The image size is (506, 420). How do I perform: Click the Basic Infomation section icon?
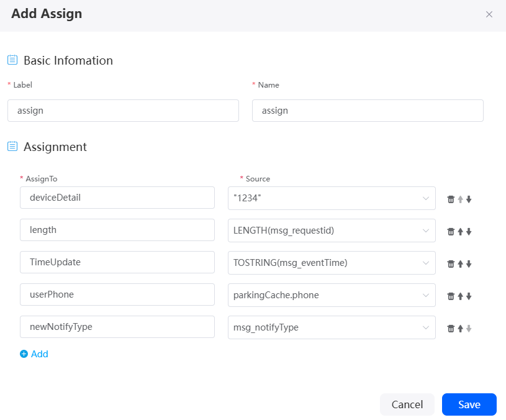[12, 60]
